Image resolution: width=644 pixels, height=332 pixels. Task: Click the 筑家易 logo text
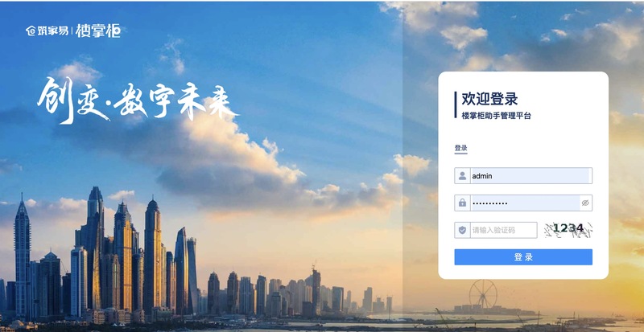click(53, 31)
